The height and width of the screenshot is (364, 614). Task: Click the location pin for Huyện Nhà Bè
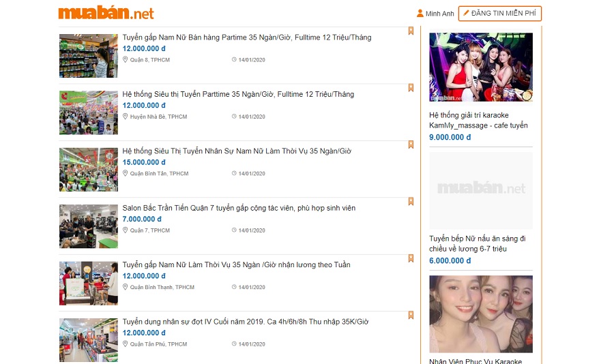[126, 117]
